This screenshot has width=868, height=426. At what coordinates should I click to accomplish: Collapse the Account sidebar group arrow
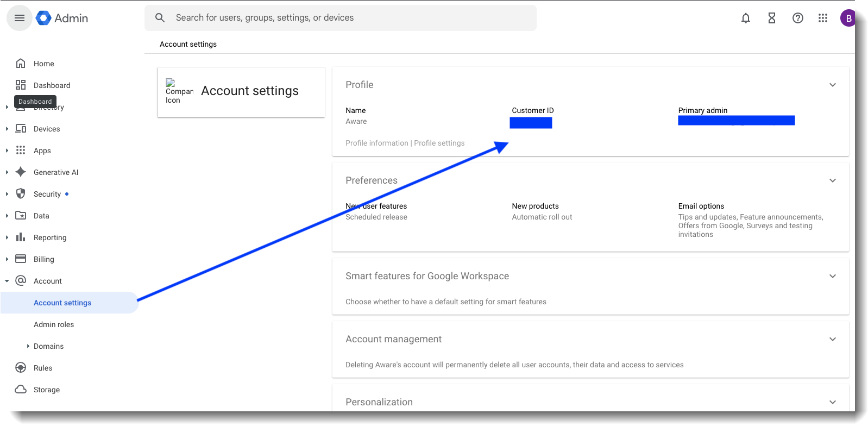tap(7, 281)
